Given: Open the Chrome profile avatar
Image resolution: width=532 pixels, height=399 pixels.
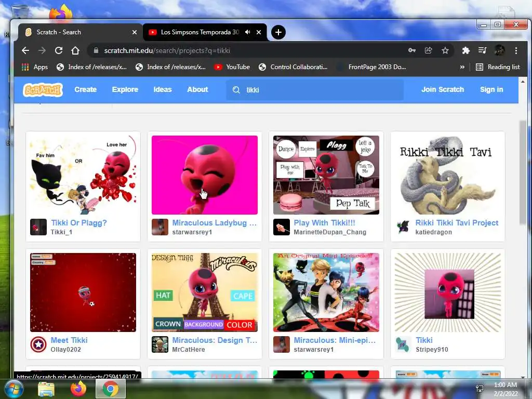Looking at the screenshot, I should pyautogui.click(x=499, y=50).
